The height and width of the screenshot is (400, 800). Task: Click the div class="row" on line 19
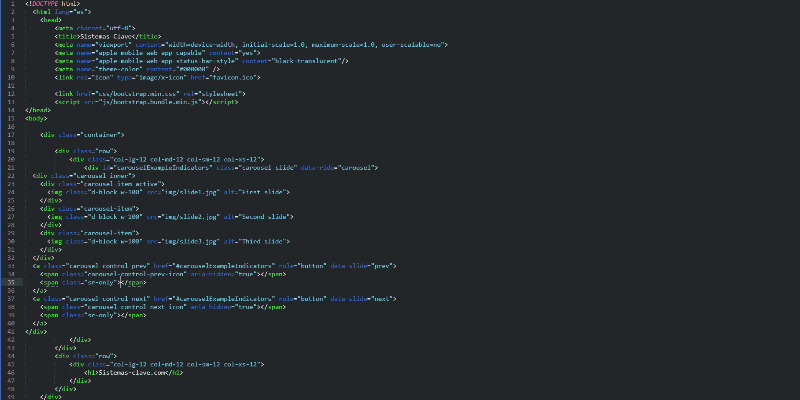click(86, 151)
